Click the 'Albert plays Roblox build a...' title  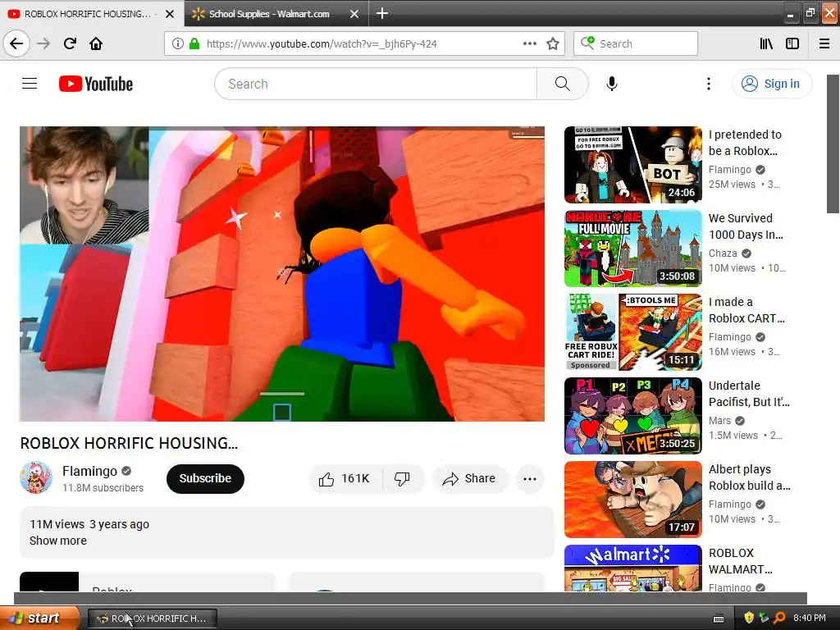pos(750,477)
